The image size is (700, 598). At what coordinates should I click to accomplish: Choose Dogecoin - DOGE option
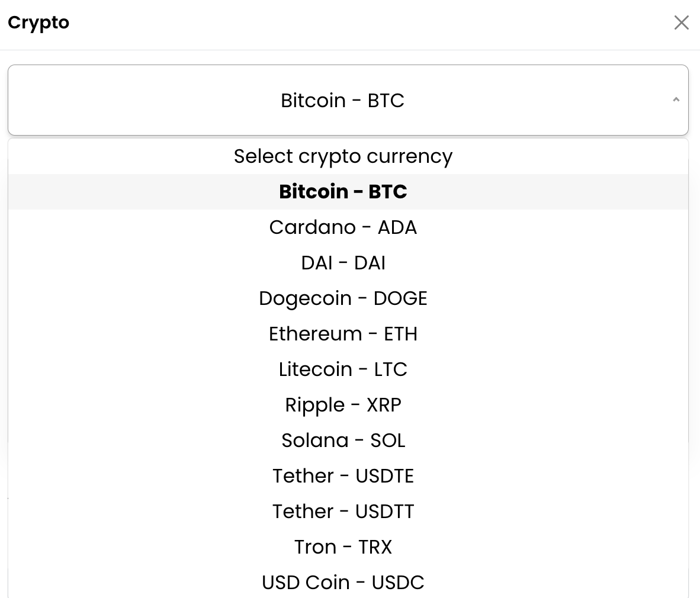point(343,298)
